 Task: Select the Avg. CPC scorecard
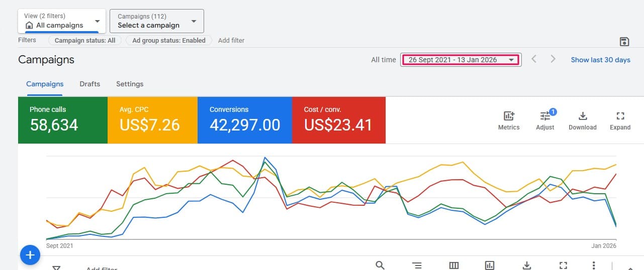(x=152, y=120)
